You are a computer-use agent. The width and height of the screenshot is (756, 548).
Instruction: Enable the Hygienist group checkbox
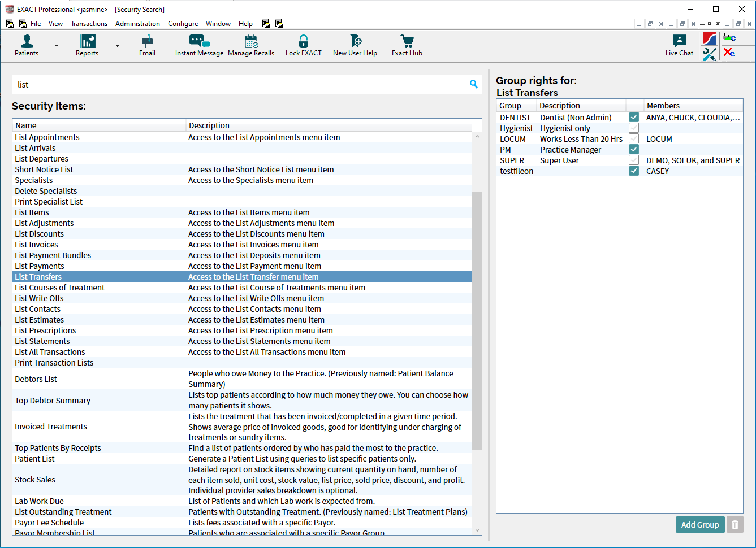(634, 128)
